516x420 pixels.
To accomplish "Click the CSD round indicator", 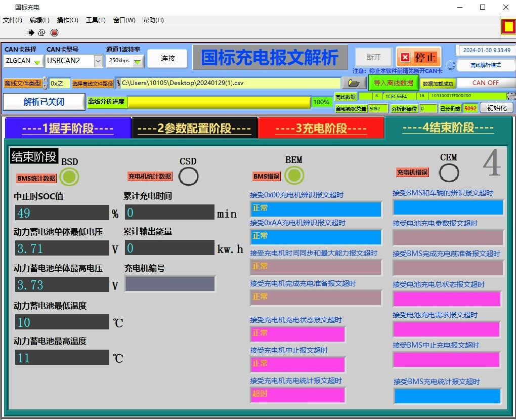I will tap(188, 176).
